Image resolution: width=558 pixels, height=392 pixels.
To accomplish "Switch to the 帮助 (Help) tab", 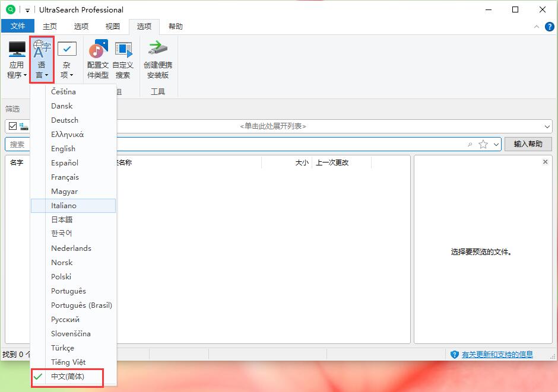I will pos(176,26).
